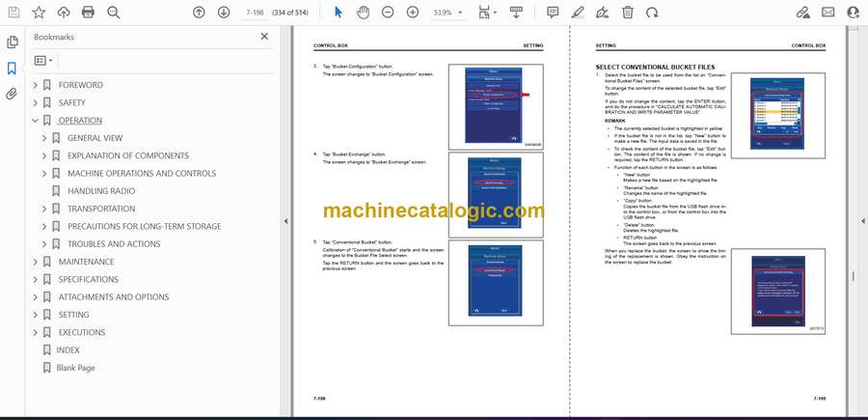Share a link to the file
868x420 pixels.
(802, 13)
